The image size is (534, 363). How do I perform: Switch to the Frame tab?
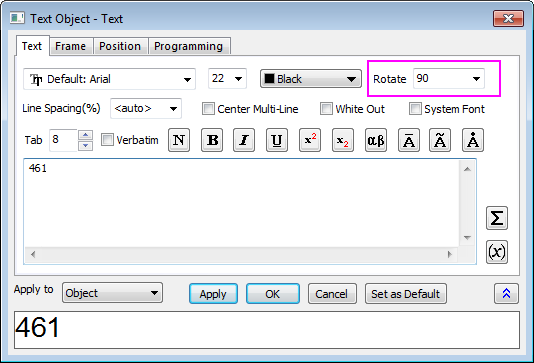coord(70,46)
